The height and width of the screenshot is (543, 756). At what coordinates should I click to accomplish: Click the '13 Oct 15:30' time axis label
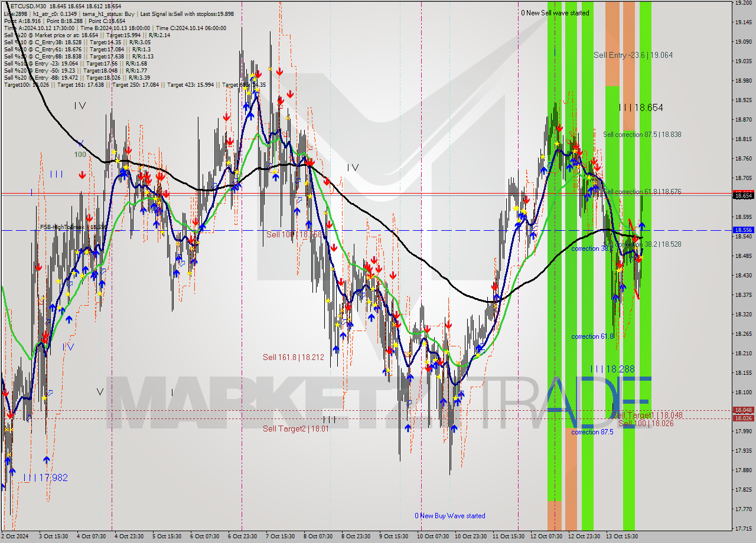click(621, 537)
